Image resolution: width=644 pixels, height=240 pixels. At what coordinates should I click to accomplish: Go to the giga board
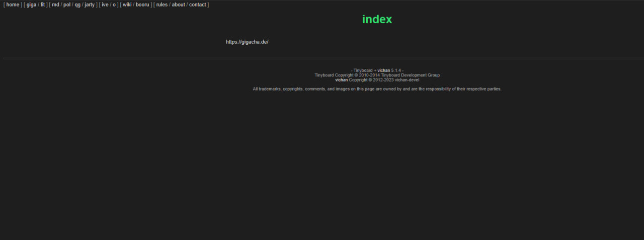click(31, 5)
